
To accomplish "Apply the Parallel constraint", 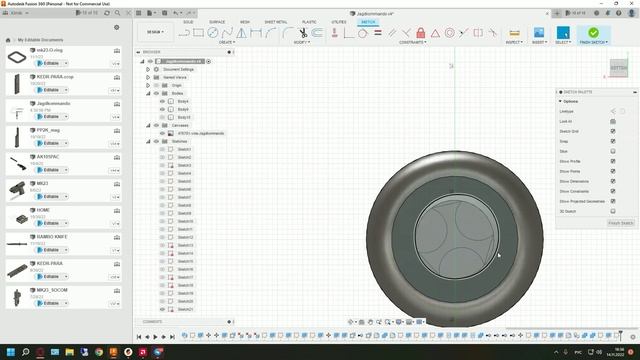I will click(392, 33).
